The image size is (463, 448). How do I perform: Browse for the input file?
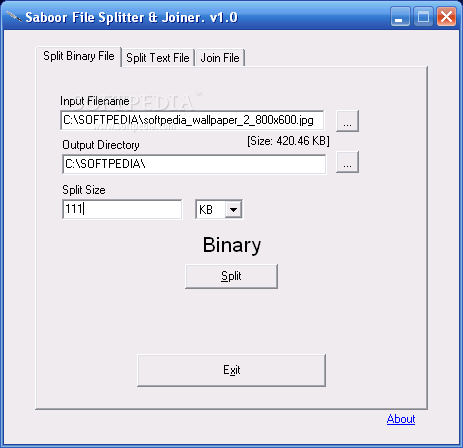coord(347,121)
